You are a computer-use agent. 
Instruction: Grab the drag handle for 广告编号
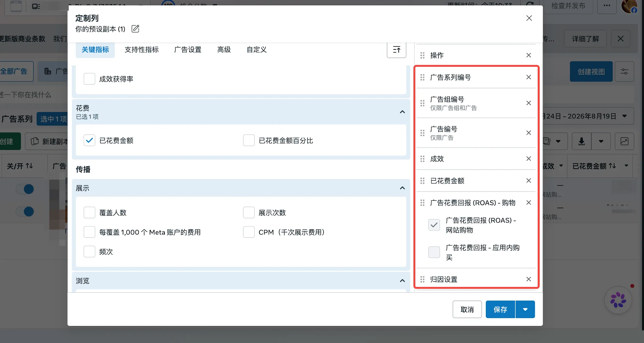(422, 133)
